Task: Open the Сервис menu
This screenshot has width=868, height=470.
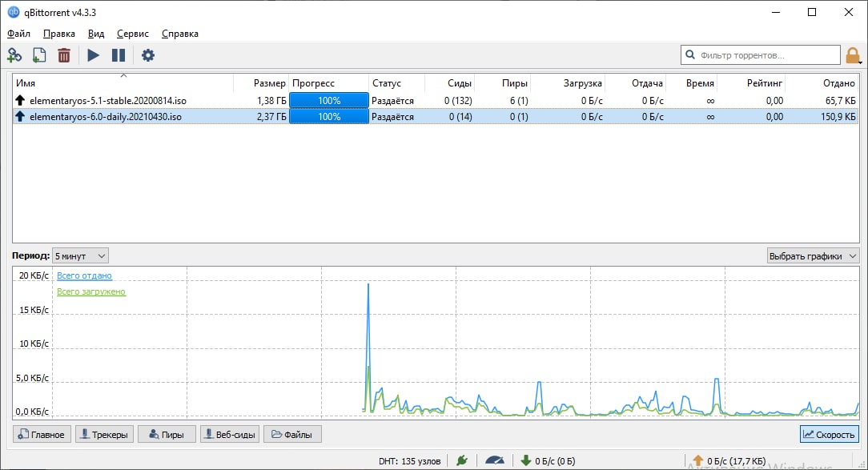Action: [132, 34]
